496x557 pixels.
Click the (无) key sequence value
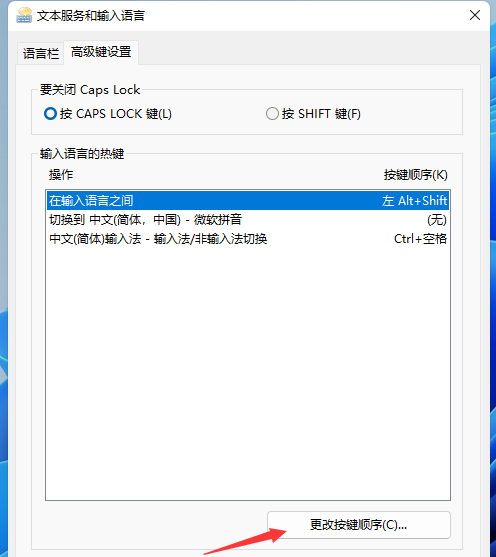pos(437,220)
